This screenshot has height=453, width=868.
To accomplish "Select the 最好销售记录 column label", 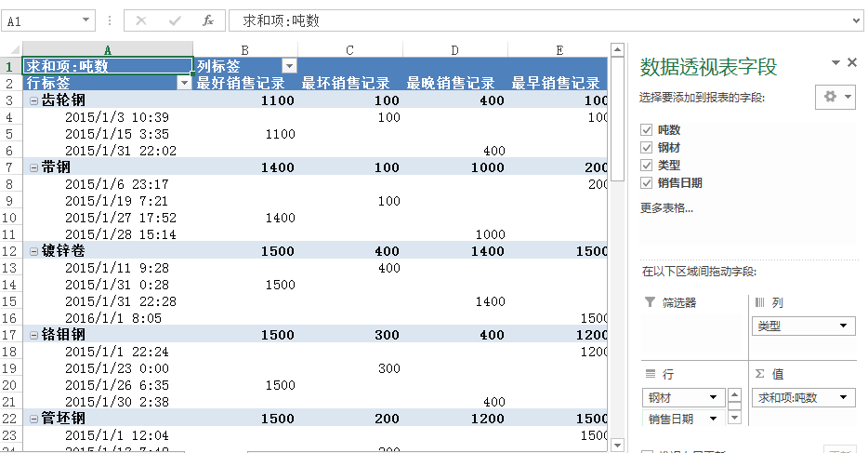I will tap(241, 83).
